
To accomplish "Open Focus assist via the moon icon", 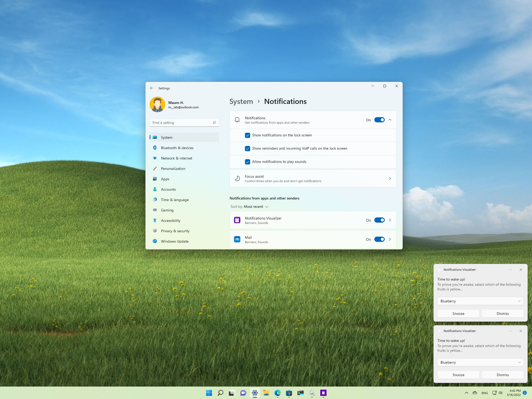I will point(237,178).
